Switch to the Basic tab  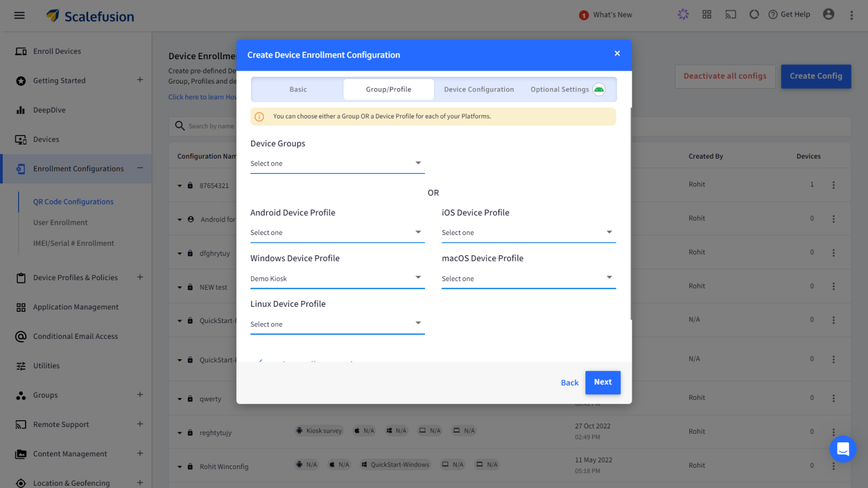[297, 89]
